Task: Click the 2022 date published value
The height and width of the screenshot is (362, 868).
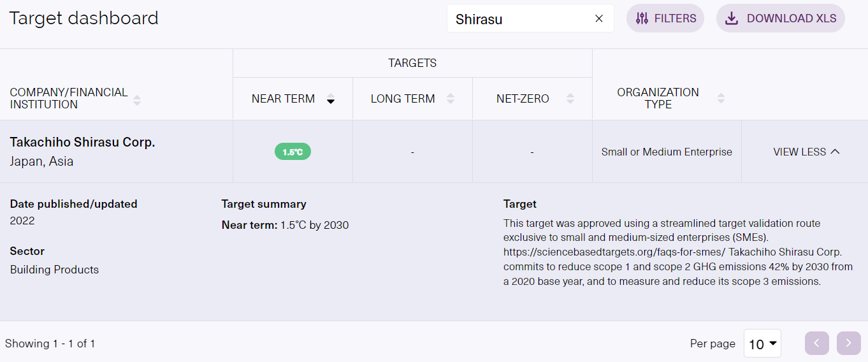Action: (22, 221)
